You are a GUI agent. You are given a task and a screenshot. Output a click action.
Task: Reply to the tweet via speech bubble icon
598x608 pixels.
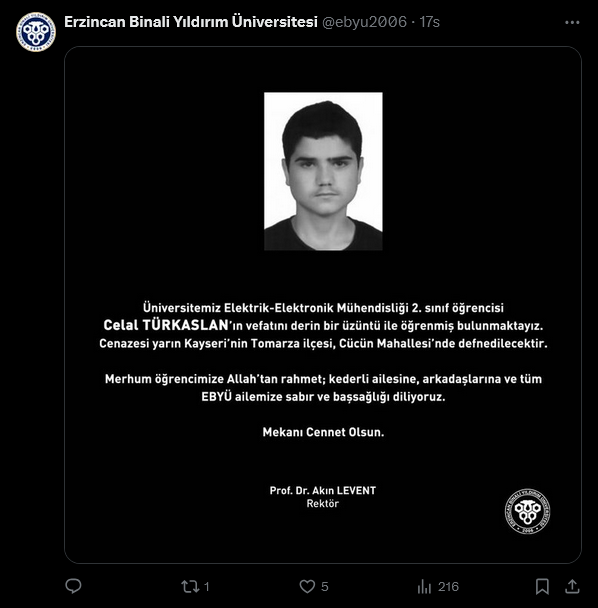click(73, 586)
